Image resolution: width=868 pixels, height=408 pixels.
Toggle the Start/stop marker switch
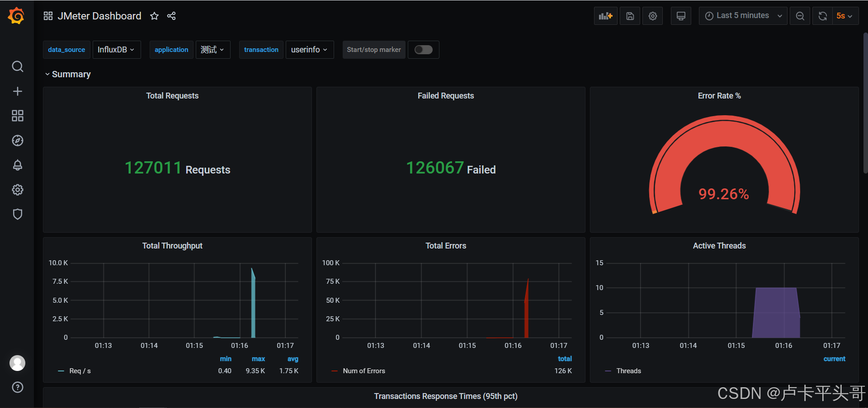pyautogui.click(x=424, y=50)
